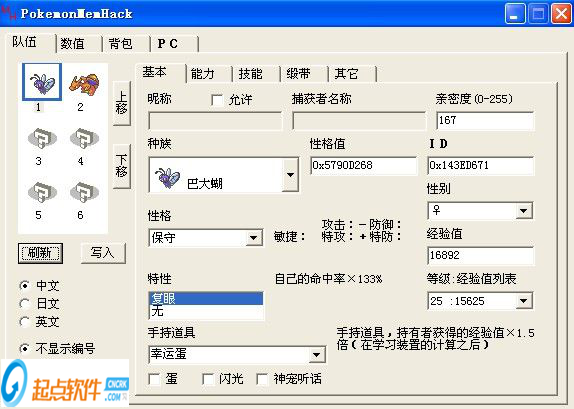Select empty party slot 4

[x=84, y=138]
